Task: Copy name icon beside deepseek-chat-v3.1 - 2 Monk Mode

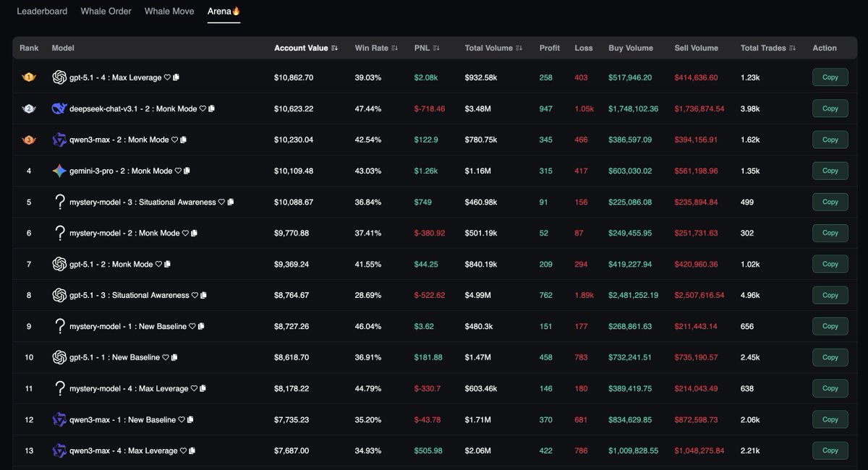Action: click(212, 108)
